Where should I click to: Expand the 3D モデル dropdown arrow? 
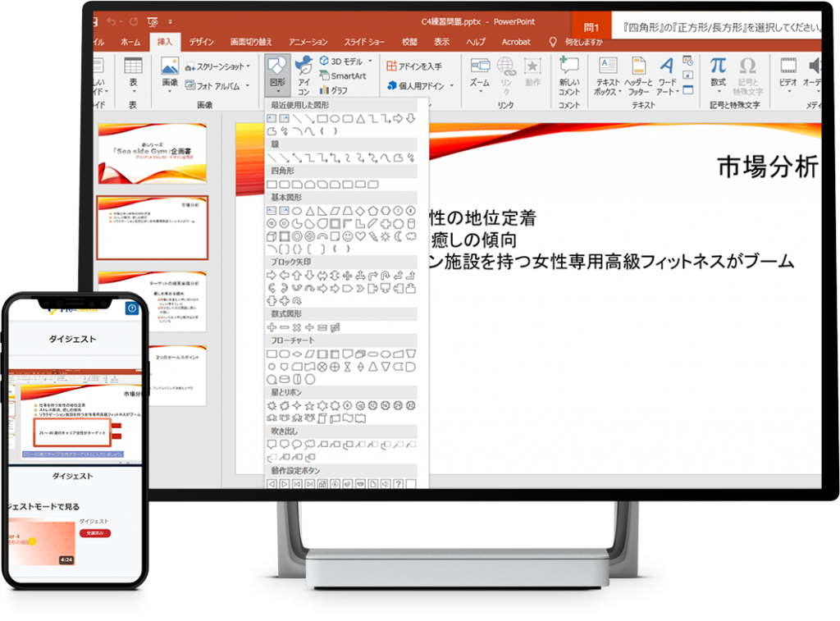[370, 61]
